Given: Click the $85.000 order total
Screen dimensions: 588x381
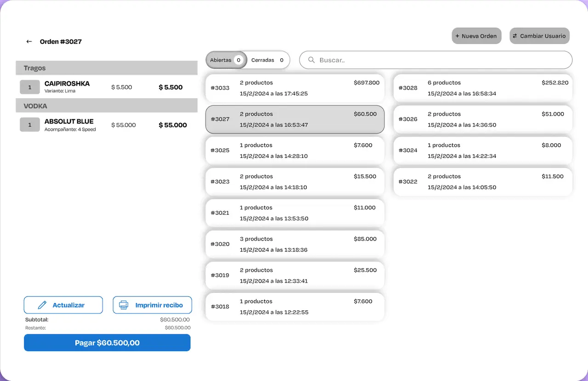Looking at the screenshot, I should (x=365, y=239).
